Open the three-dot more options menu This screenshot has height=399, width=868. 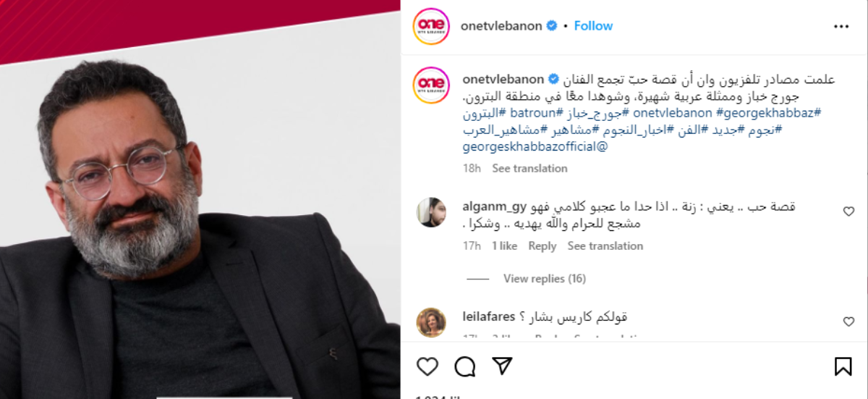(841, 26)
